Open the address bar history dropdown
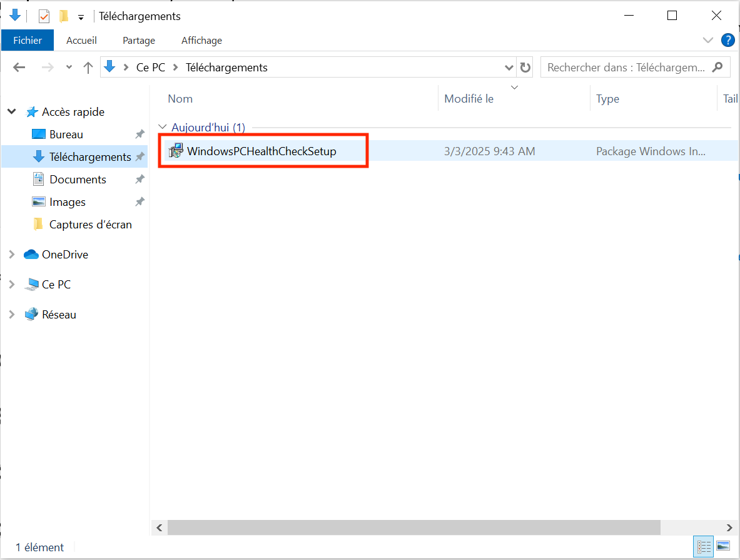This screenshot has height=560, width=740. point(509,68)
